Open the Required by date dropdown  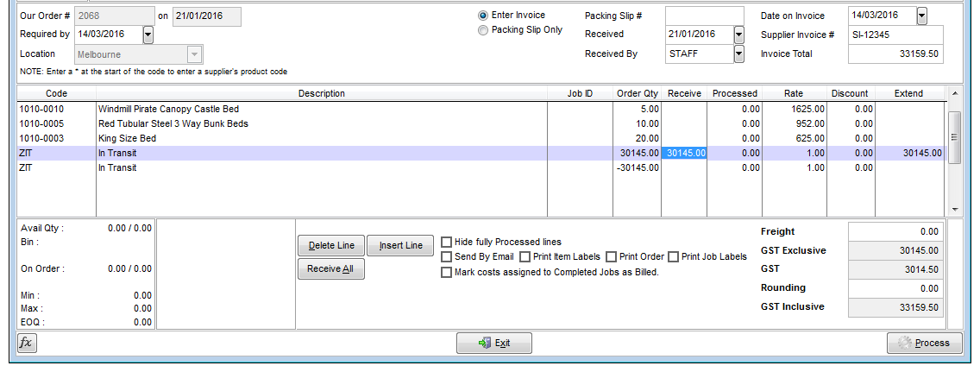(x=148, y=35)
